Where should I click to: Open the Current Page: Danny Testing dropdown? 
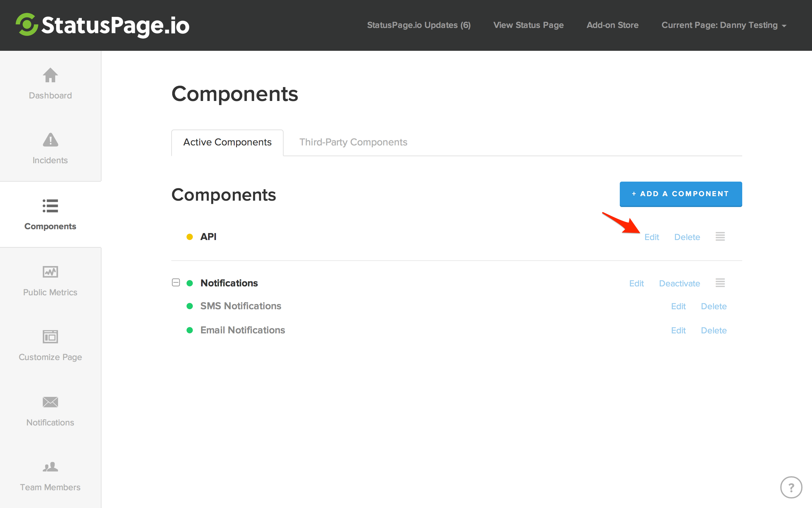[x=724, y=25]
